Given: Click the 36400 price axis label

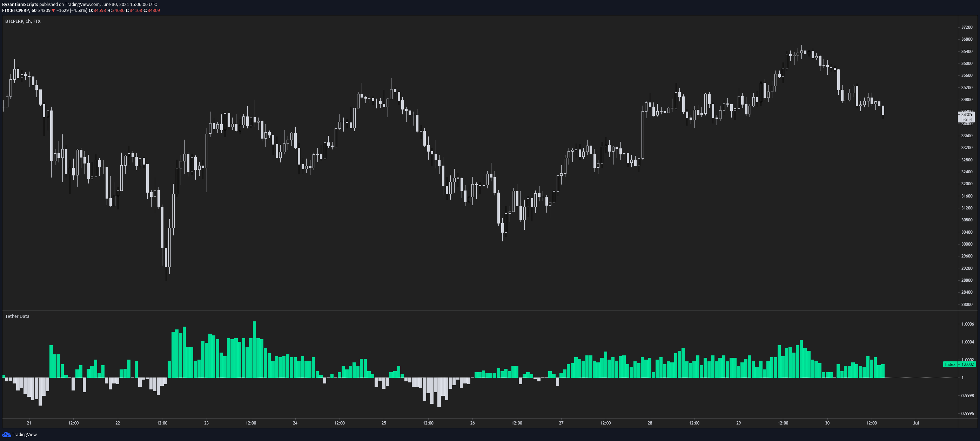Looking at the screenshot, I should coord(967,51).
